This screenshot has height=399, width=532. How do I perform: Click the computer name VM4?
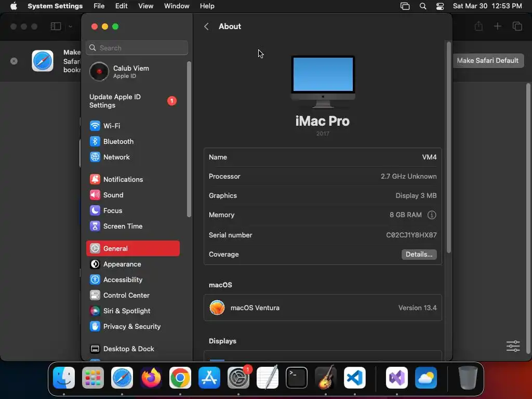(429, 157)
